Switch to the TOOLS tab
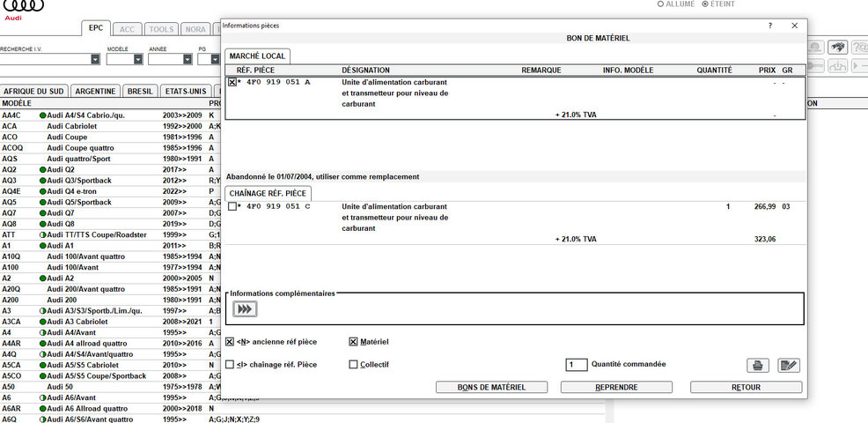 pyautogui.click(x=162, y=29)
